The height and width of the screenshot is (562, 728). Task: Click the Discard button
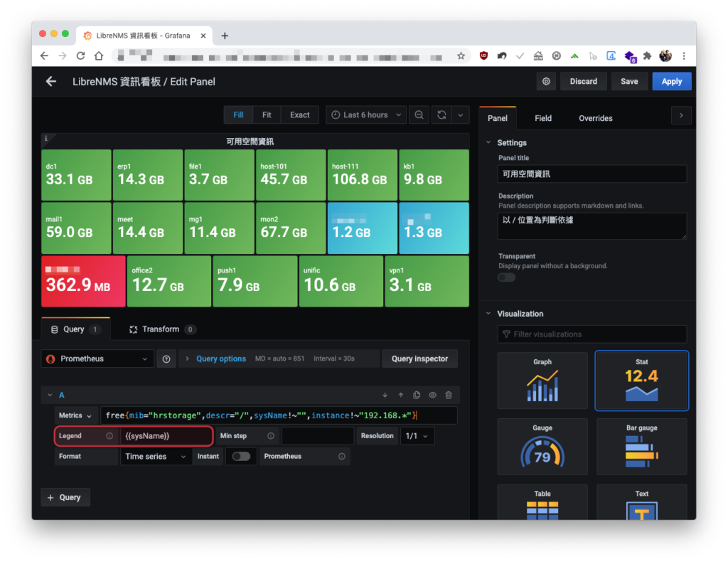[583, 81]
